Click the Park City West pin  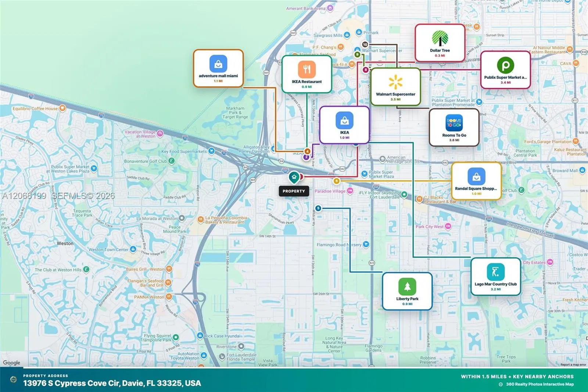[448, 227]
